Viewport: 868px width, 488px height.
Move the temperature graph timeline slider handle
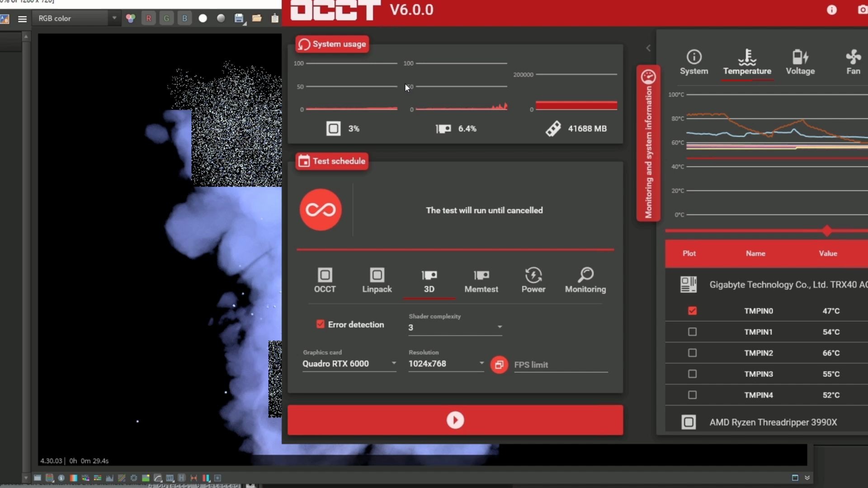coord(827,231)
